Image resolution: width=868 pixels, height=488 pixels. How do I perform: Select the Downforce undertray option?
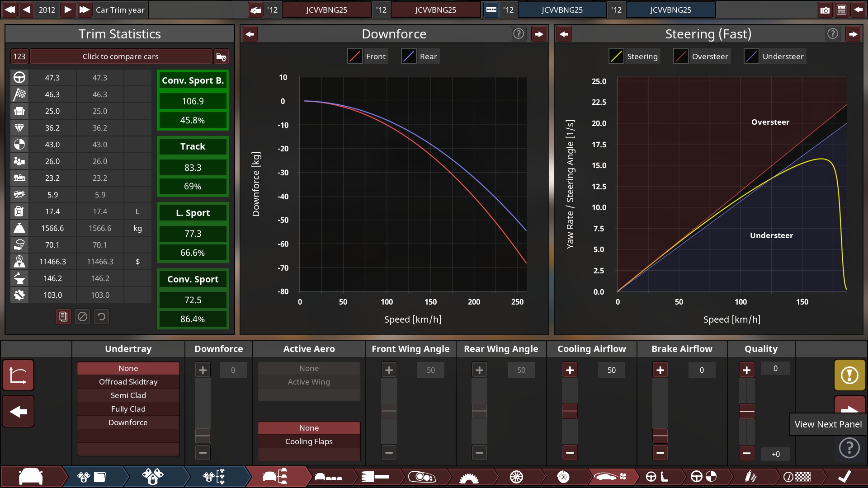pyautogui.click(x=128, y=422)
